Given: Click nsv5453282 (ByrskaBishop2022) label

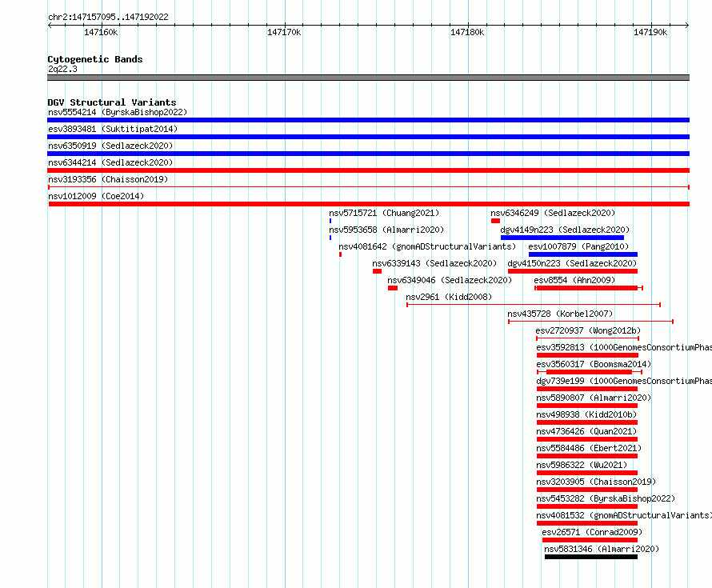Looking at the screenshot, I should 606,498.
